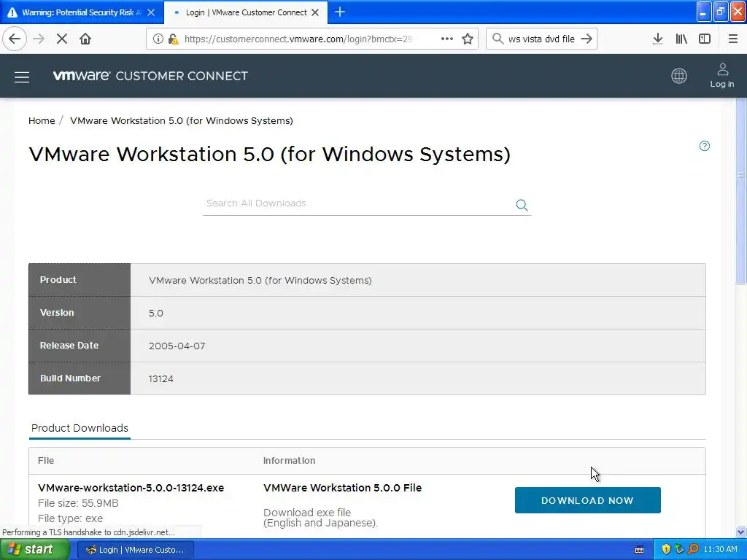The width and height of the screenshot is (747, 560).
Task: Click the on-screen keyboard tray icon
Action: click(x=639, y=550)
